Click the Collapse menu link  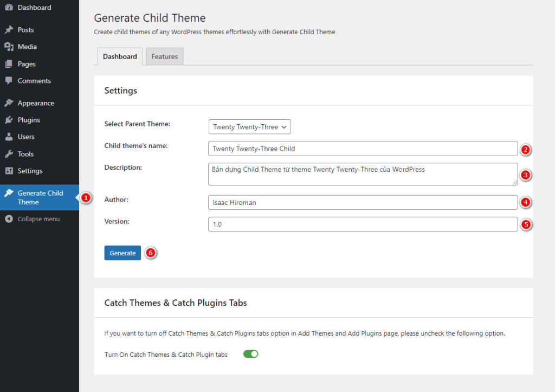click(x=38, y=219)
